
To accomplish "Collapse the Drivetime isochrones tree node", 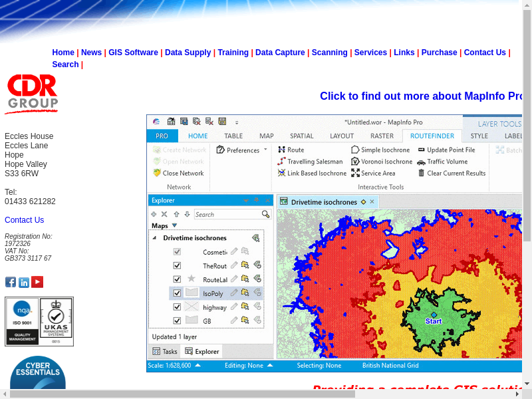I will point(155,238).
